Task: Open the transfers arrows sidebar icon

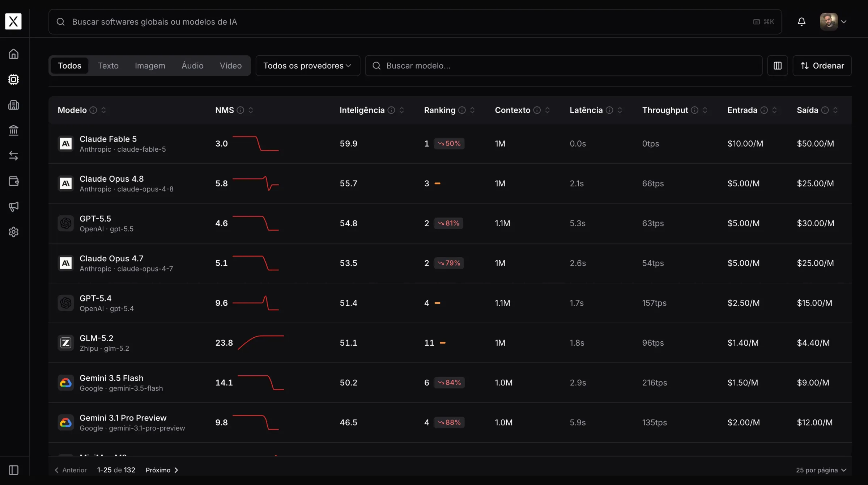Action: point(13,156)
